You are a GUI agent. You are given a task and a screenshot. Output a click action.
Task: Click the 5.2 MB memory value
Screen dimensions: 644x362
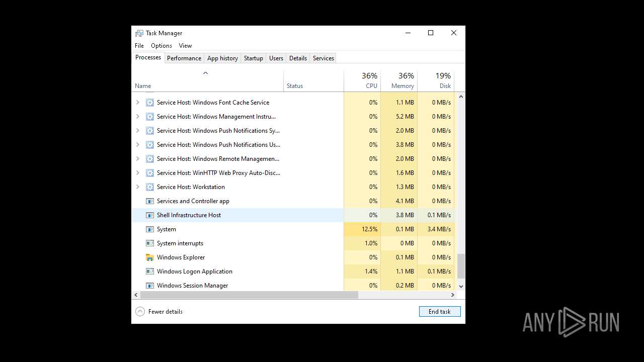[405, 117]
